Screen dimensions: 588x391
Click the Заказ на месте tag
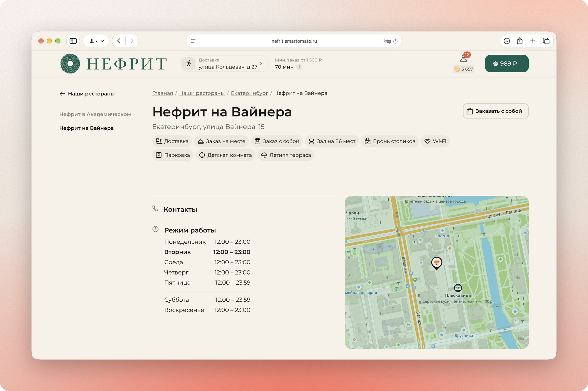pyautogui.click(x=221, y=141)
